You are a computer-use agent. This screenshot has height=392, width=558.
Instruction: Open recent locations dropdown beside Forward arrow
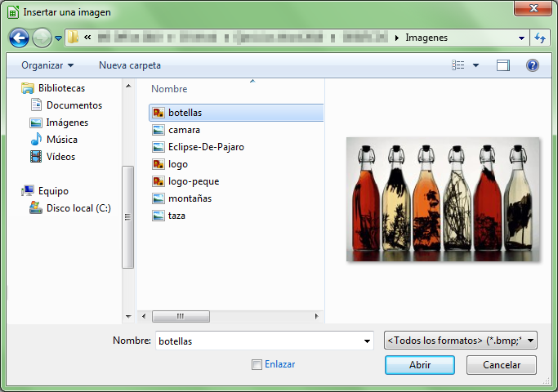tap(58, 38)
